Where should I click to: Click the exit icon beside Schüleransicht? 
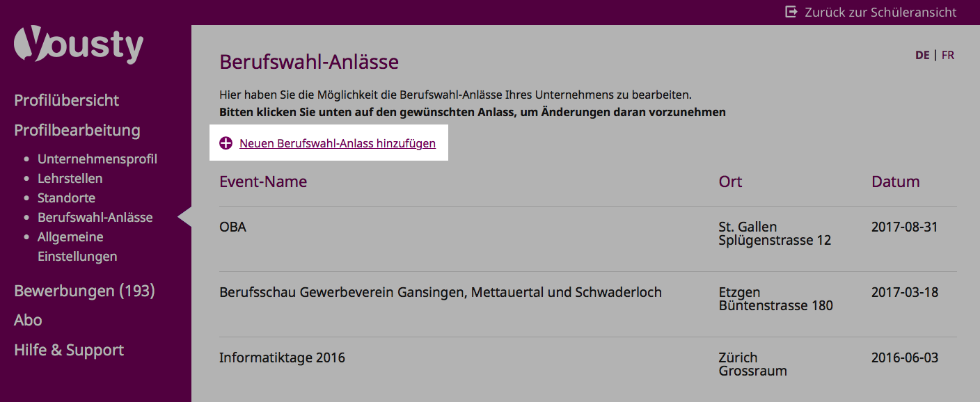(791, 12)
